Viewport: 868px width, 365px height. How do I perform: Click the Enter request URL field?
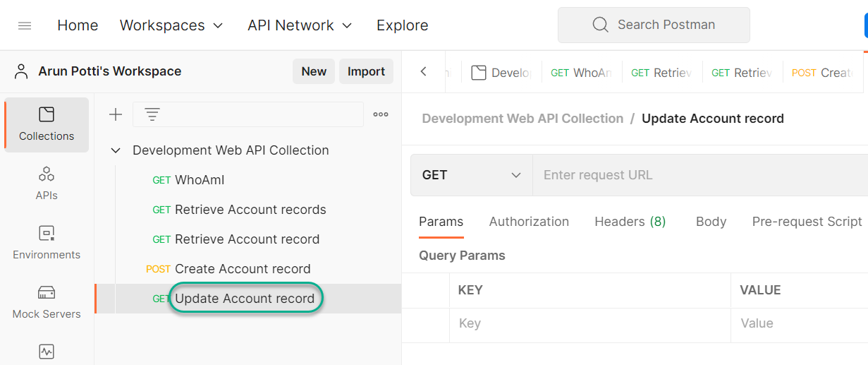click(x=698, y=175)
